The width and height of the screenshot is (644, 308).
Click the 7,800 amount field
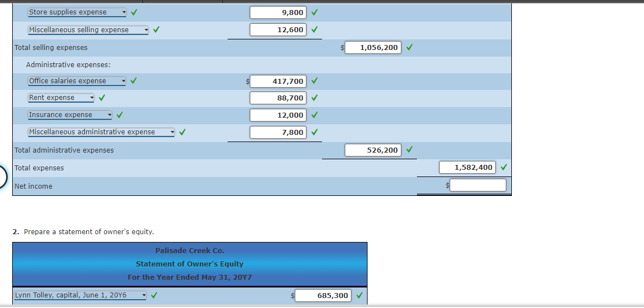(278, 132)
